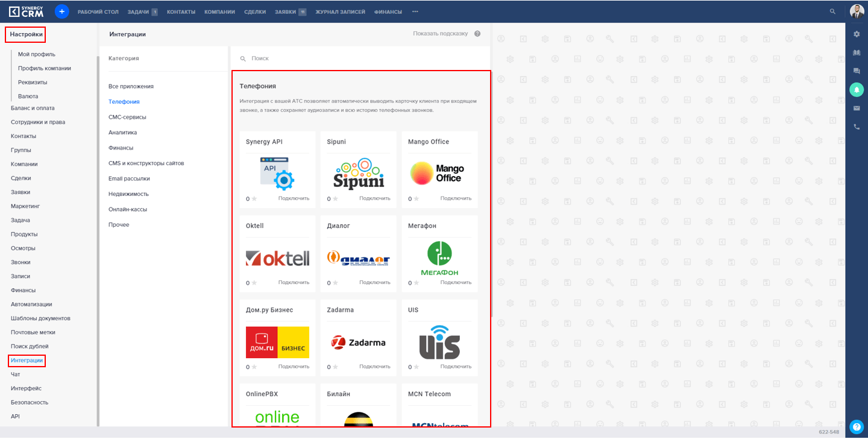Open the top bar search magnifier
Image resolution: width=868 pixels, height=439 pixels.
(833, 11)
